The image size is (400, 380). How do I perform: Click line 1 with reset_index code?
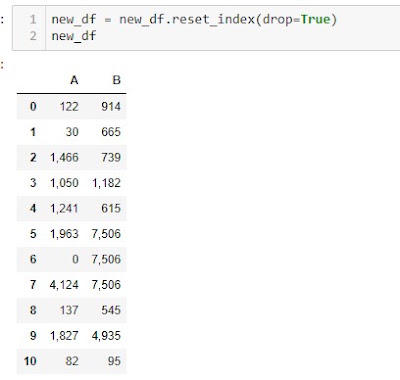pyautogui.click(x=194, y=19)
